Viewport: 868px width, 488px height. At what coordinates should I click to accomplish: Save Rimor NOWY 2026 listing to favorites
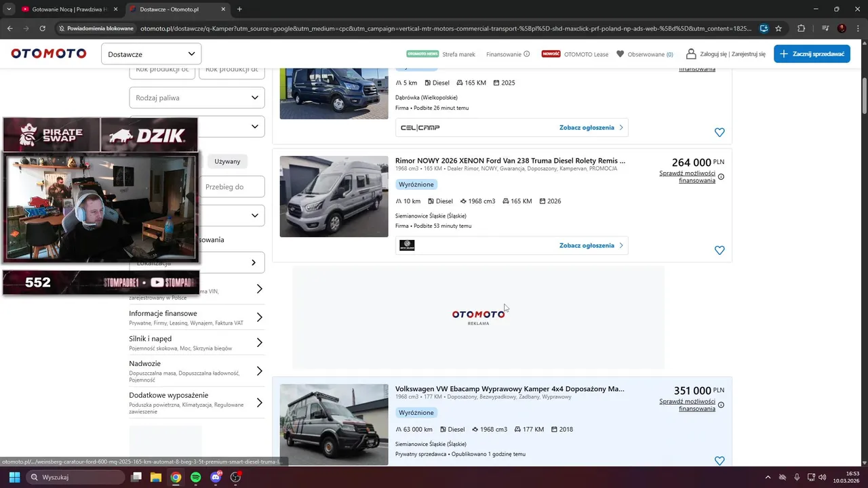tap(719, 250)
